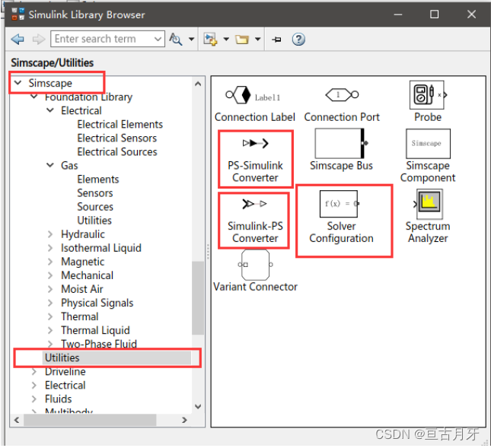The image size is (491, 448).
Task: Open the new model dropdown arrow
Action: pos(226,39)
